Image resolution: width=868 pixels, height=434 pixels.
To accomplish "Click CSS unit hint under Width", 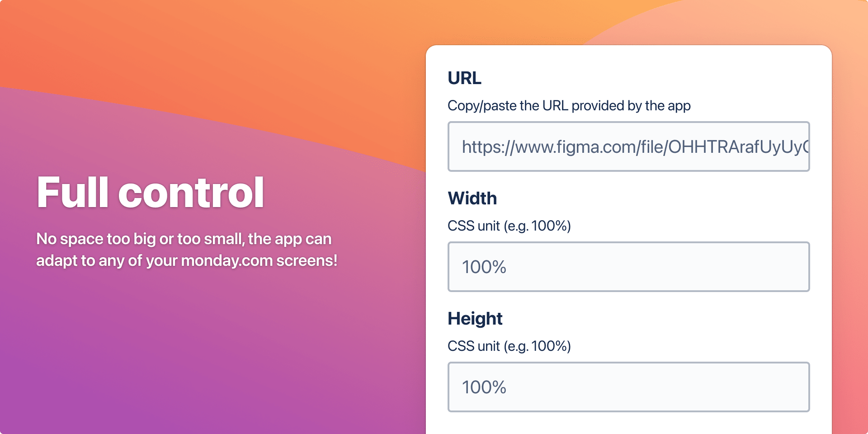I will [509, 226].
